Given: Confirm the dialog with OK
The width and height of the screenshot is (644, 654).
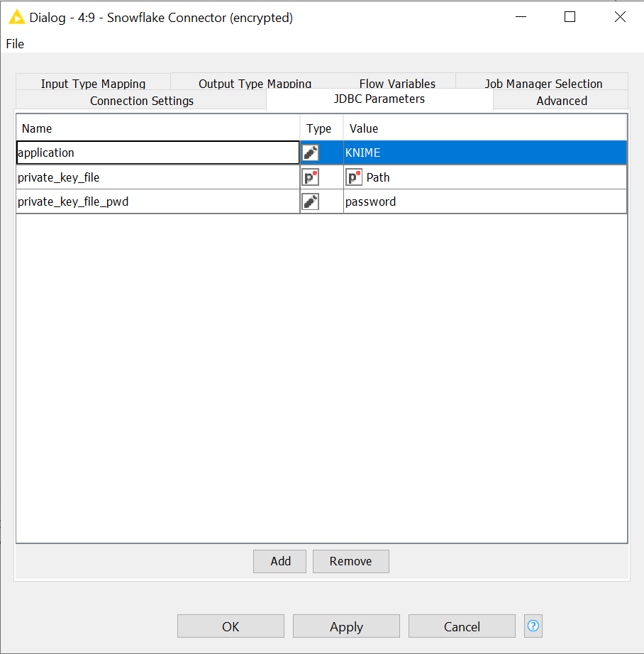Looking at the screenshot, I should click(231, 626).
